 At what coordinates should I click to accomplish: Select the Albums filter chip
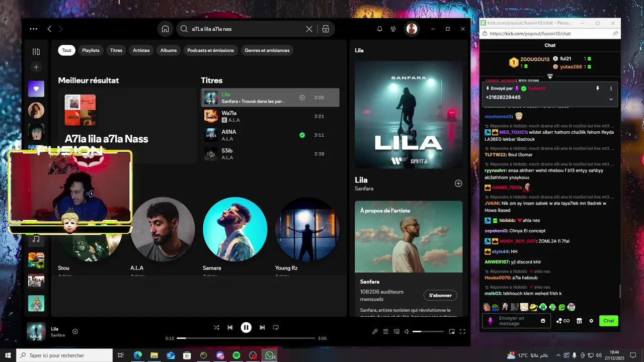click(169, 50)
